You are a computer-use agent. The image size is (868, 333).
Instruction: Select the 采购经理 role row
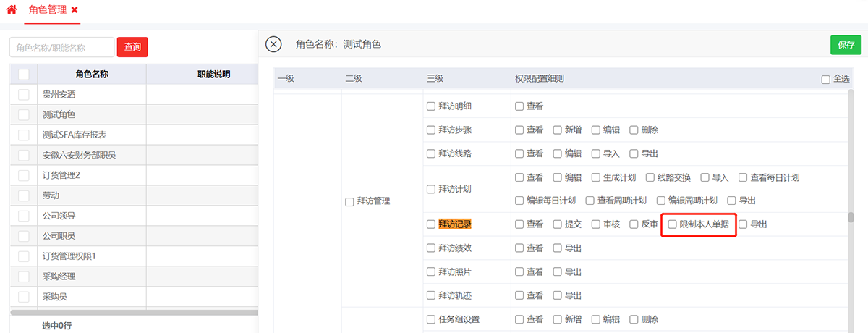[x=59, y=277]
